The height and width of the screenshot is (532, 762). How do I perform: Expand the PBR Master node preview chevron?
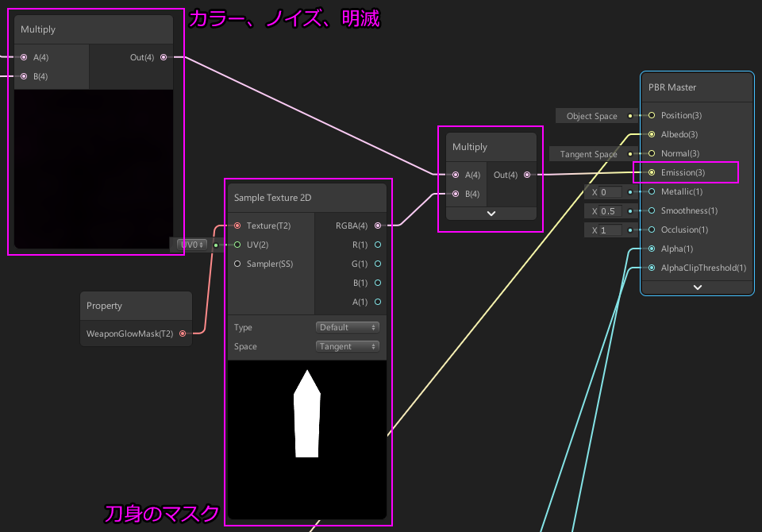tap(698, 287)
